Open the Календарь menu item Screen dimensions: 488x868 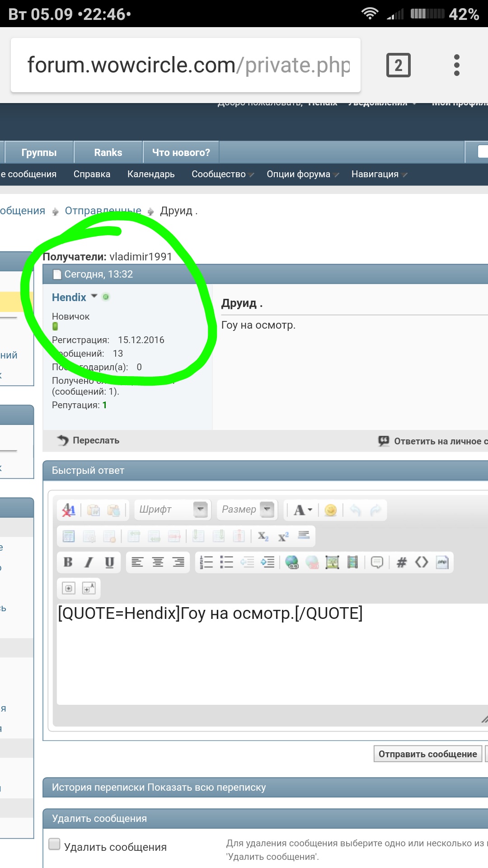151,174
